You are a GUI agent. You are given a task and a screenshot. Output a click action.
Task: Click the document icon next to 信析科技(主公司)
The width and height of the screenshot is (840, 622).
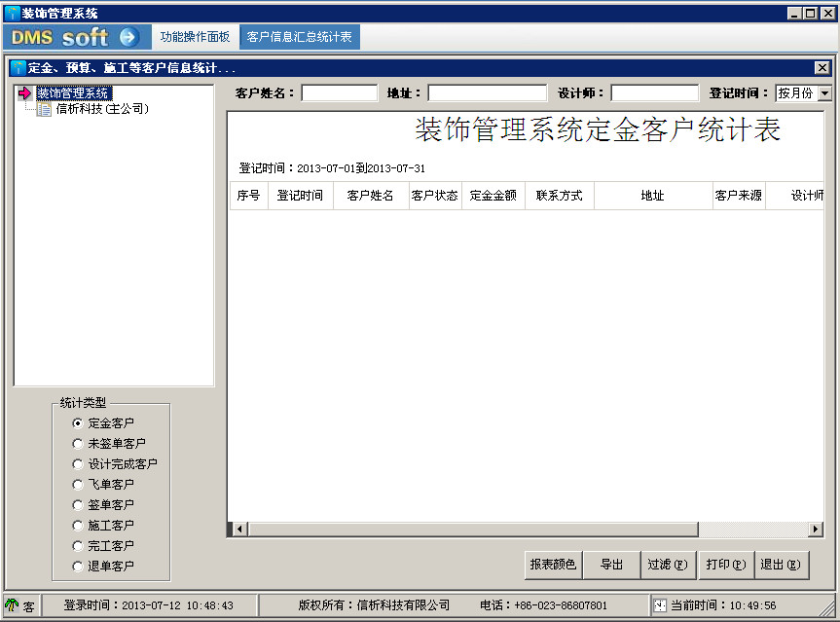45,110
